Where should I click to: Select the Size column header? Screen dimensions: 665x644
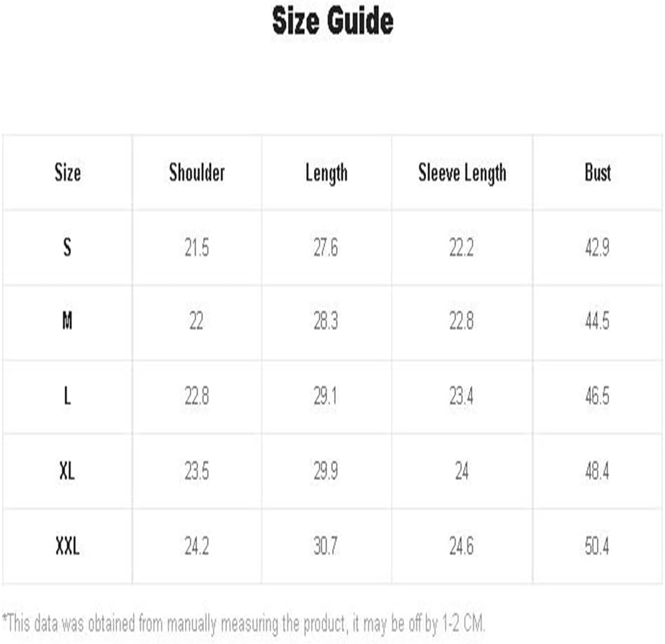pyautogui.click(x=67, y=172)
